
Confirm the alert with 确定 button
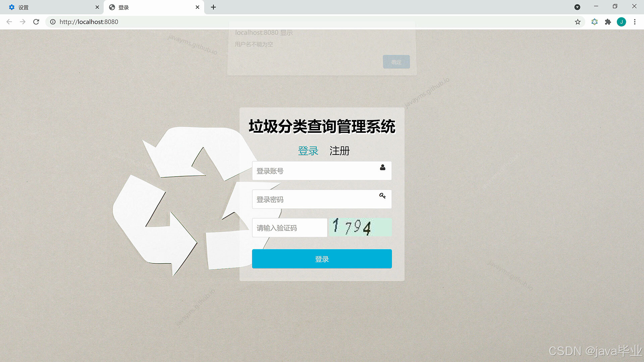pyautogui.click(x=396, y=62)
